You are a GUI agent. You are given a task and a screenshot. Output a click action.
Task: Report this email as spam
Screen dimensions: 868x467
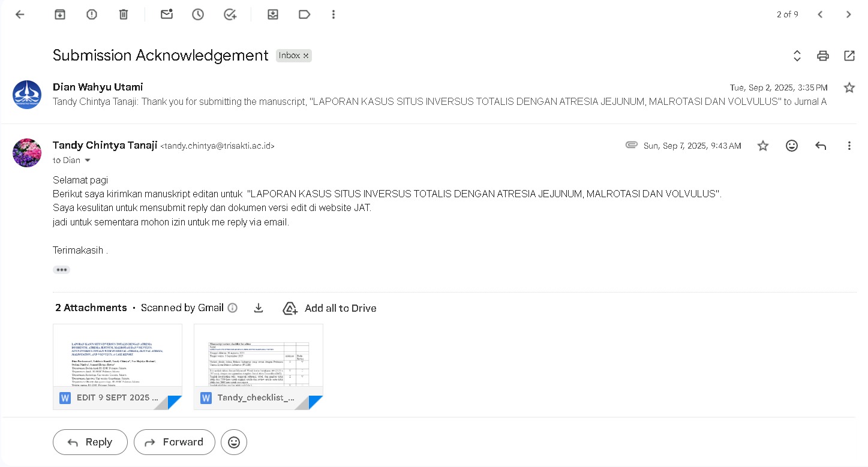[x=92, y=14]
